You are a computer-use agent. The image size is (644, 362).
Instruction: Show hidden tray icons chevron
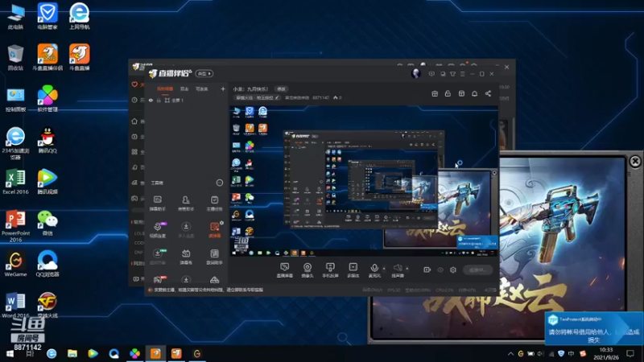[x=510, y=353]
